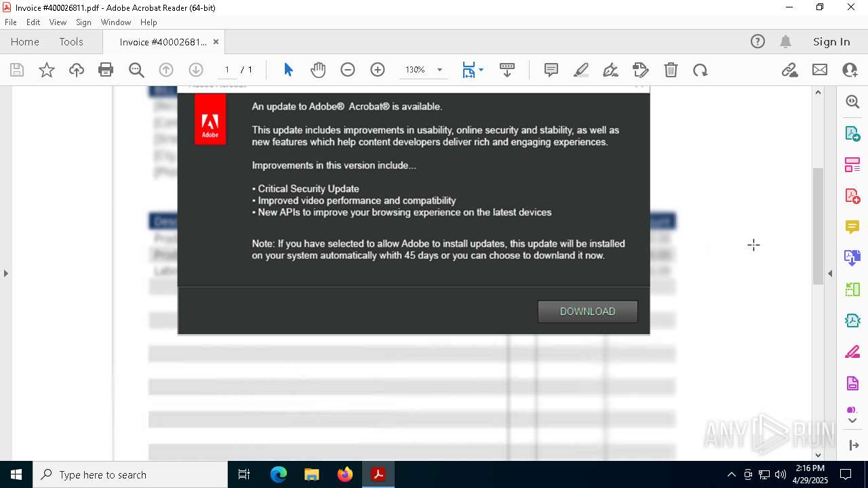Click the share with others icon
The width and height of the screenshot is (868, 488).
pyautogui.click(x=850, y=70)
